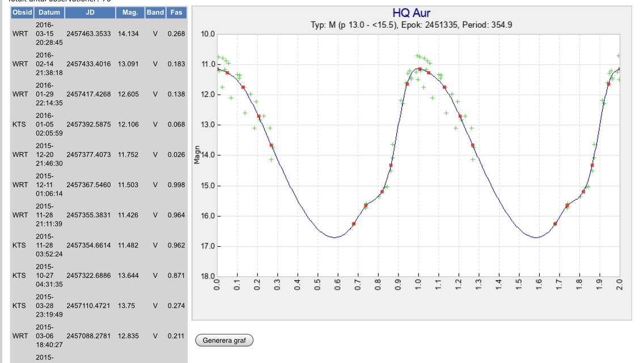Click the Generera graf button
The height and width of the screenshot is (363, 644).
pos(224,340)
